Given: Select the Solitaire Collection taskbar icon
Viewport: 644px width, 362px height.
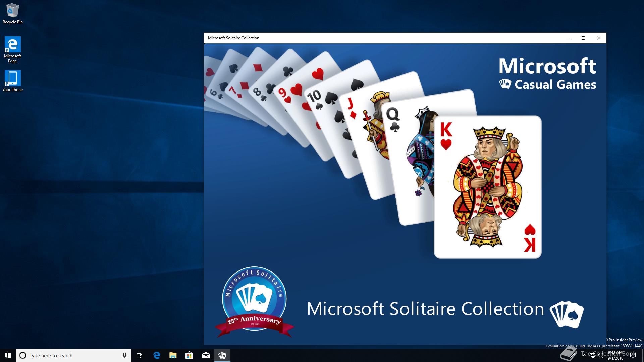Looking at the screenshot, I should point(222,355).
